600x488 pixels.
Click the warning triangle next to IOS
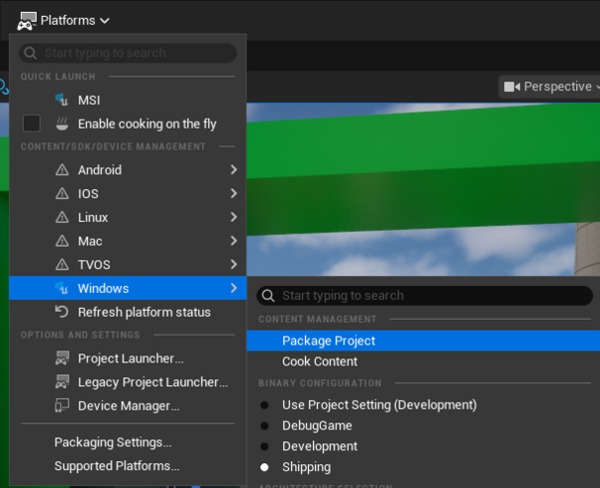pyautogui.click(x=62, y=193)
